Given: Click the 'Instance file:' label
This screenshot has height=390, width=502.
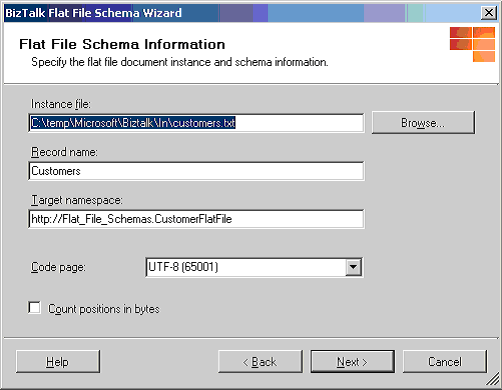Looking at the screenshot, I should pyautogui.click(x=61, y=104).
